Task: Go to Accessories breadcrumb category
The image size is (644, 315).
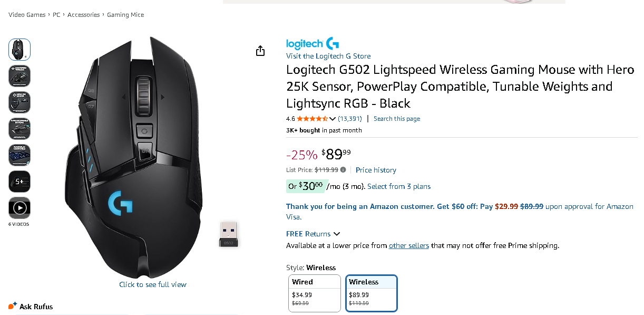Action: tap(83, 15)
